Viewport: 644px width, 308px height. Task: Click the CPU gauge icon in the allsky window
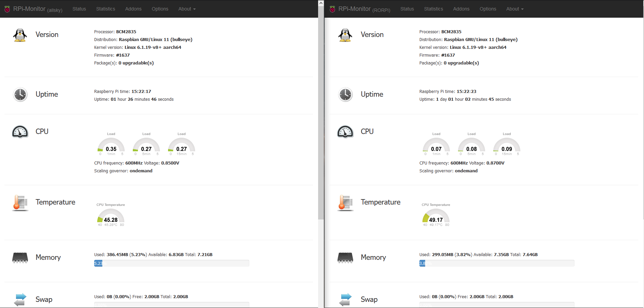[x=20, y=132]
